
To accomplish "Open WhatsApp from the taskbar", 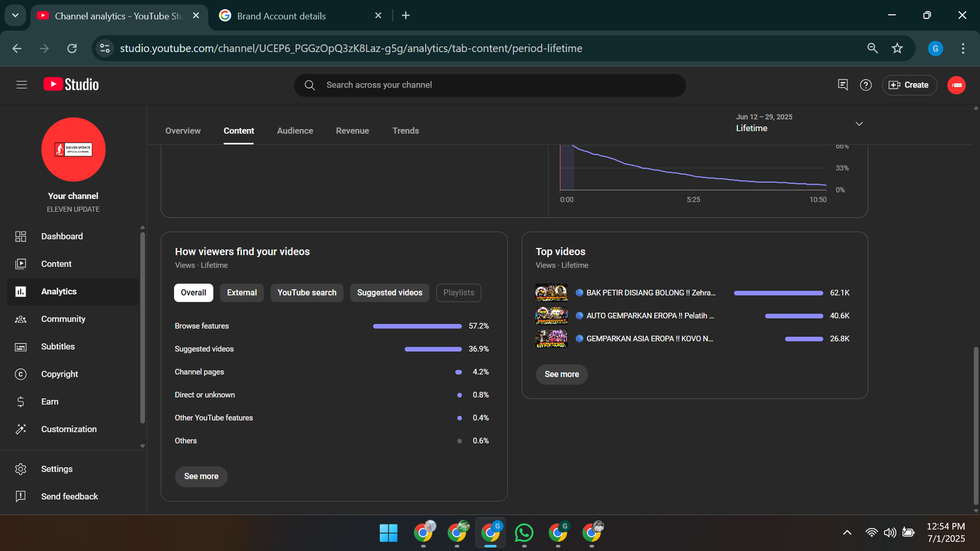I will click(x=524, y=533).
